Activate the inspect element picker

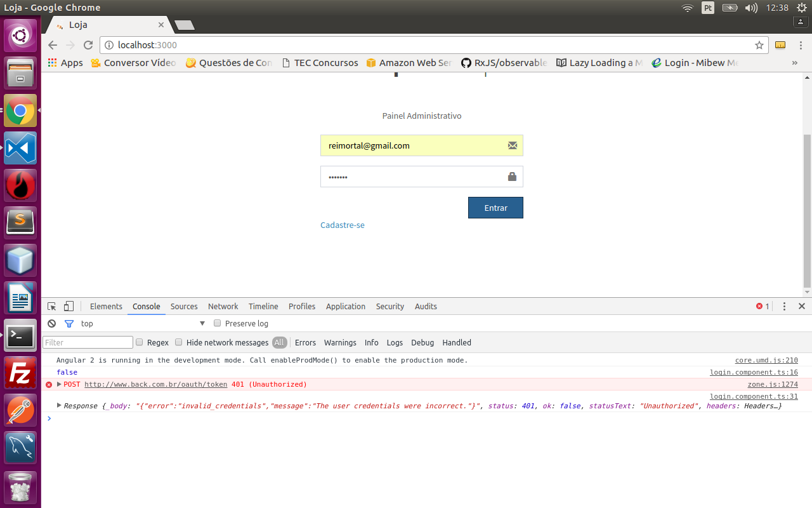coord(52,306)
